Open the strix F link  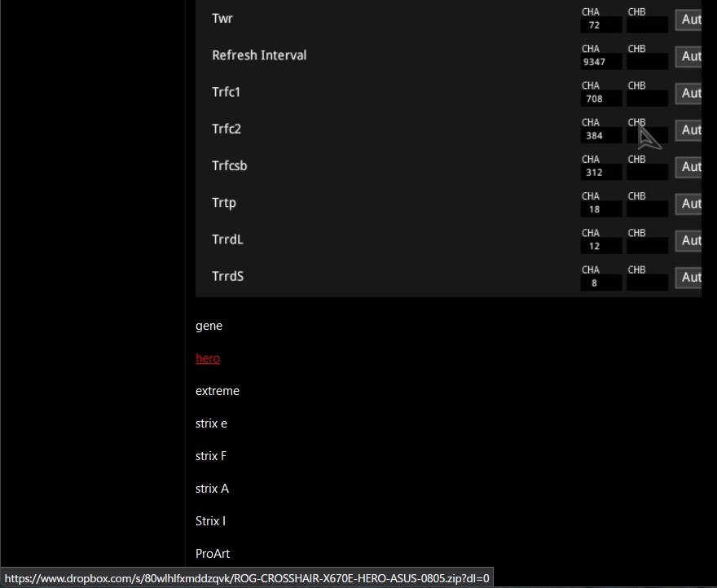coord(211,456)
